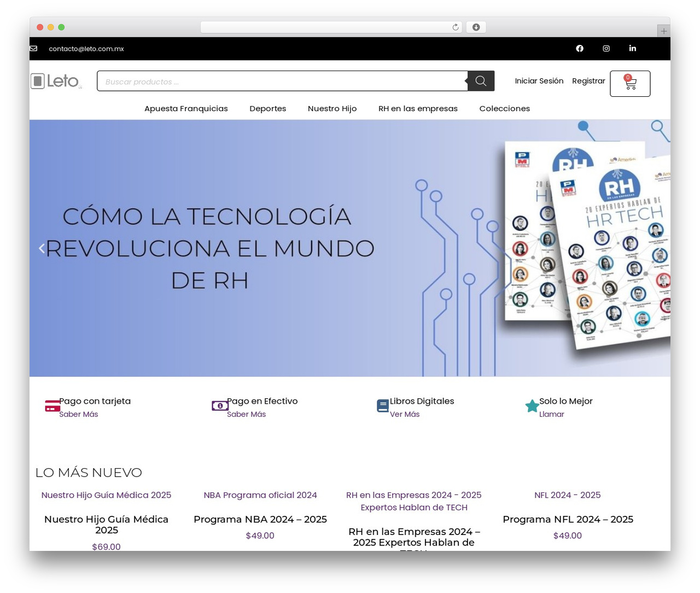Open Programa NFL 2024 – 2025 product

(x=568, y=519)
